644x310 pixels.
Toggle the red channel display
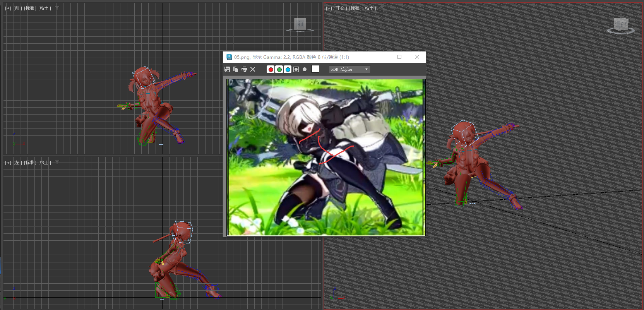[x=271, y=69]
